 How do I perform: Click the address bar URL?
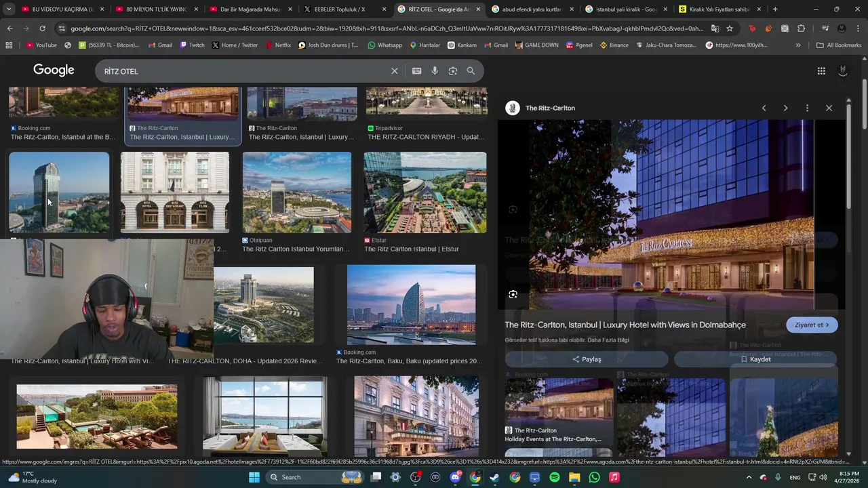[x=387, y=28]
